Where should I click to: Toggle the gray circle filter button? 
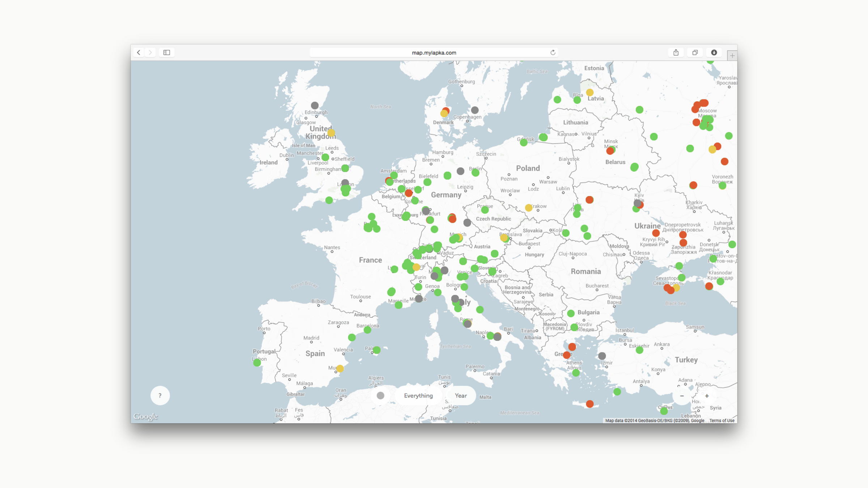click(380, 395)
